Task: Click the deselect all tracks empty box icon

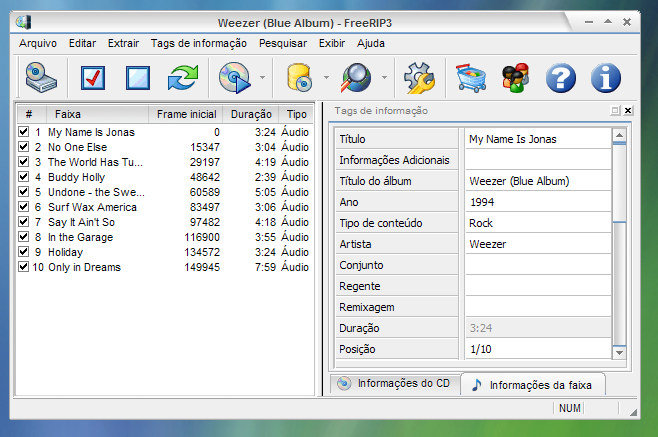Action: point(138,78)
